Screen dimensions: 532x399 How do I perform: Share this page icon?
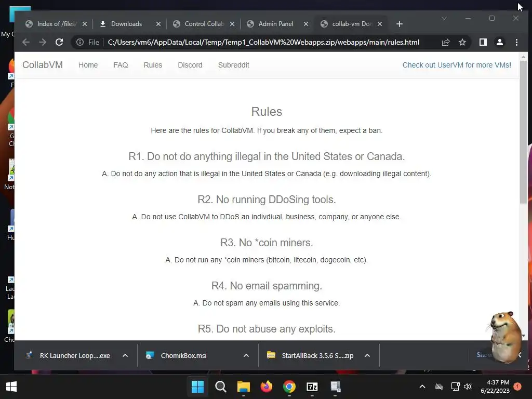445,42
